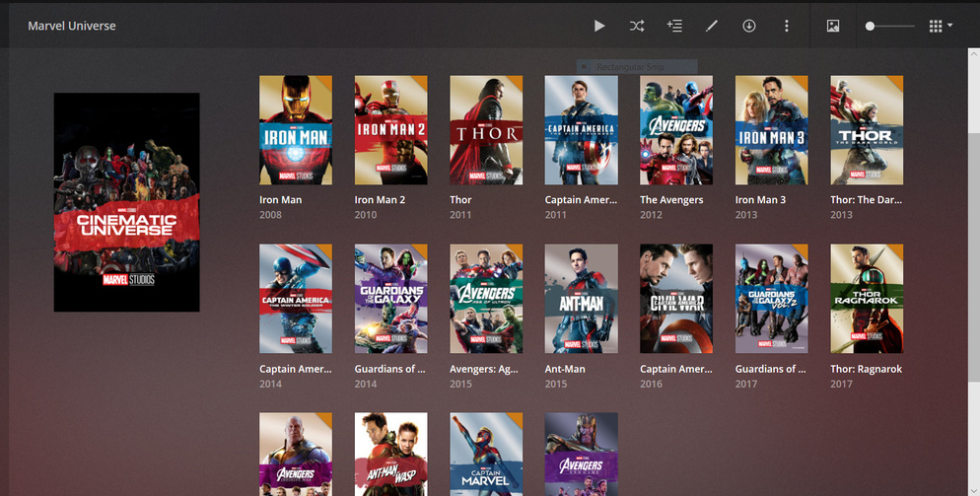
Task: Open the Thor Ragnarok poster
Action: pos(867,299)
